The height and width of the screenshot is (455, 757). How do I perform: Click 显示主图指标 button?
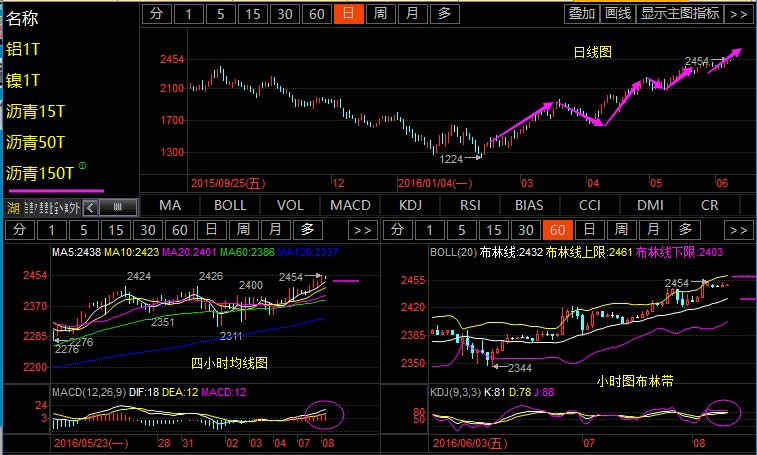[x=680, y=13]
